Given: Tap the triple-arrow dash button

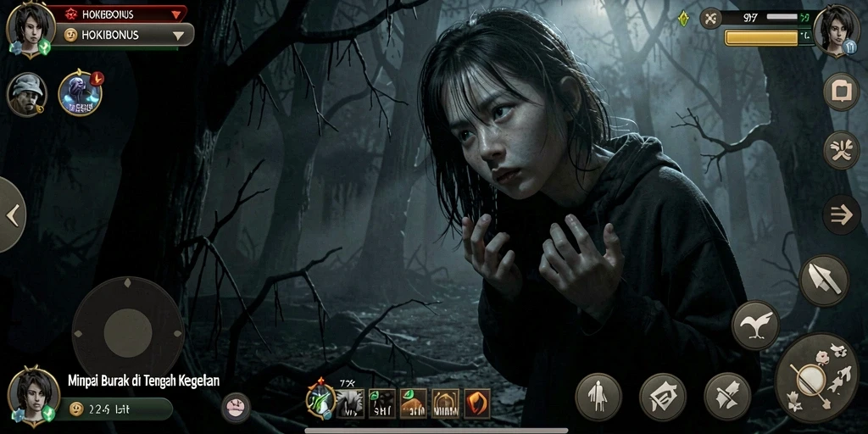Looking at the screenshot, I should [842, 214].
